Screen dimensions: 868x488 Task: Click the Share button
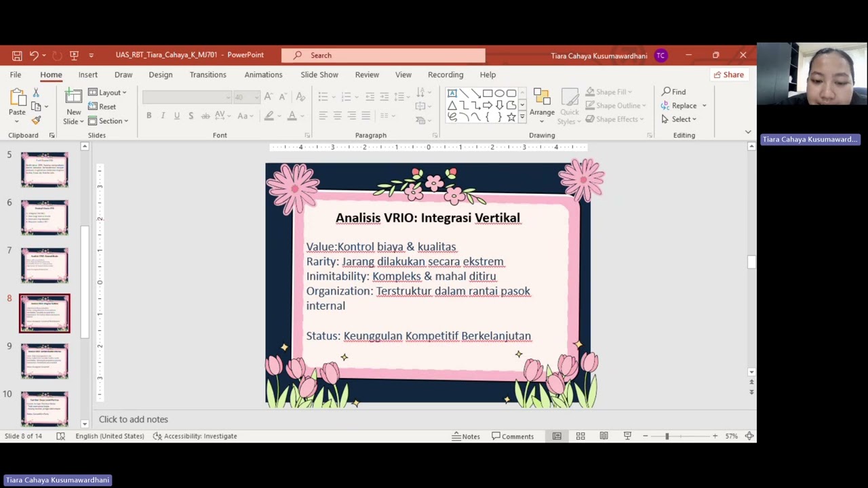click(729, 75)
